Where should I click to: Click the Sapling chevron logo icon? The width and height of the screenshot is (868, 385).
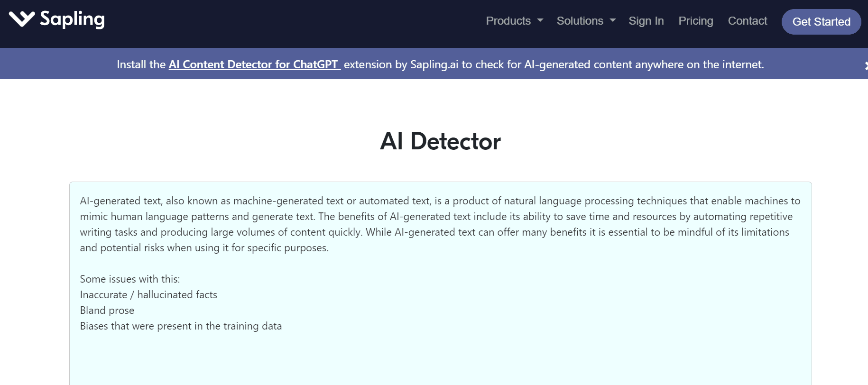(x=22, y=19)
